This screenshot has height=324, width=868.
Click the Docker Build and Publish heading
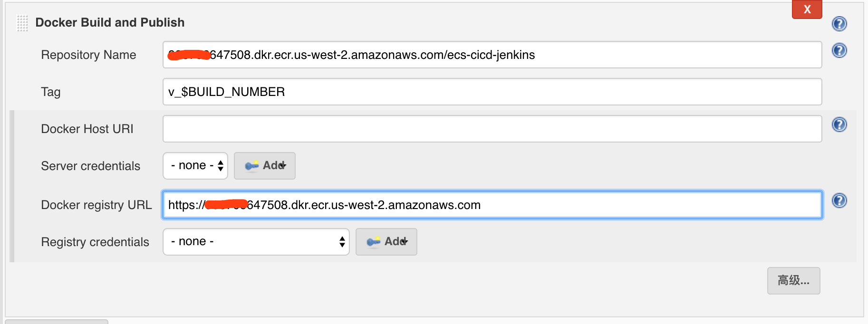[110, 22]
